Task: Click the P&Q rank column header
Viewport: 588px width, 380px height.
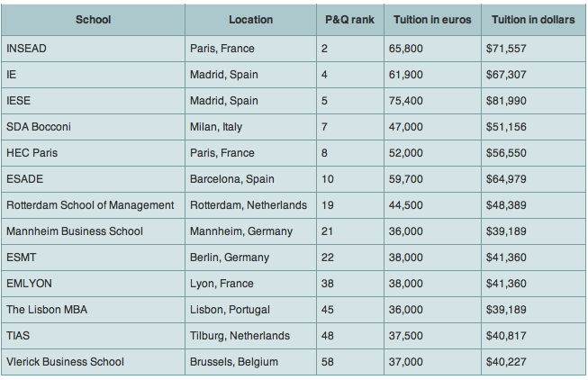Action: coord(349,20)
